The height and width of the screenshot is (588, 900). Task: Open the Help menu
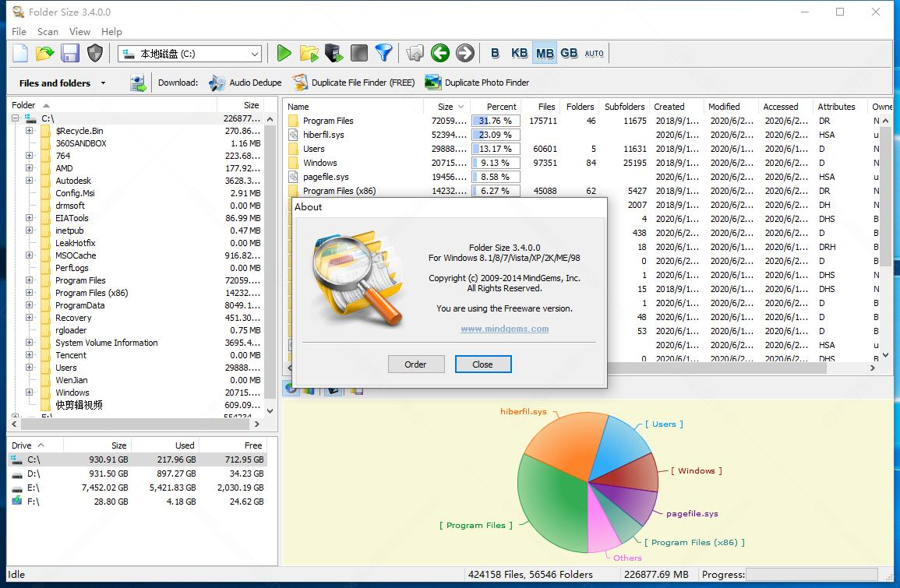click(x=111, y=32)
